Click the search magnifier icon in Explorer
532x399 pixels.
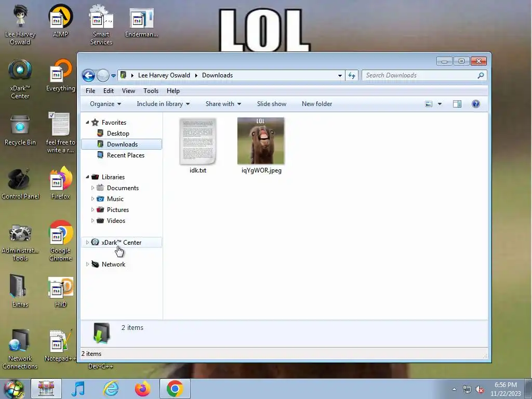(x=481, y=75)
